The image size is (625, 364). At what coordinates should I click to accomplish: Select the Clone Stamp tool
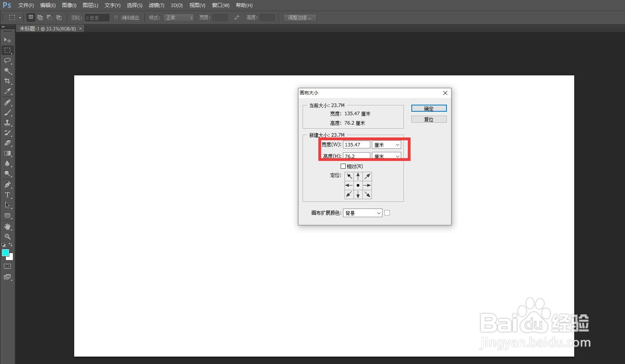click(7, 123)
